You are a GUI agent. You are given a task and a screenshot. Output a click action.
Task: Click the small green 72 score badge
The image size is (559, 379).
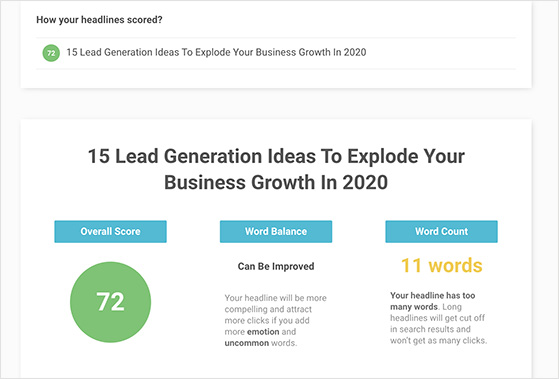tap(51, 53)
